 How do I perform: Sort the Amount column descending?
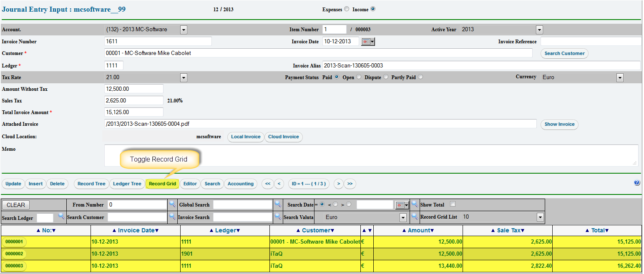pyautogui.click(x=432, y=231)
